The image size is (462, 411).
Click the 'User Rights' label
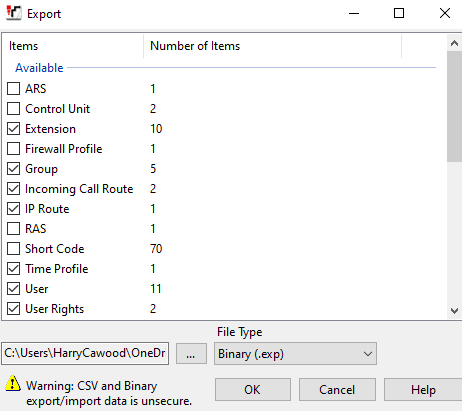pyautogui.click(x=55, y=309)
